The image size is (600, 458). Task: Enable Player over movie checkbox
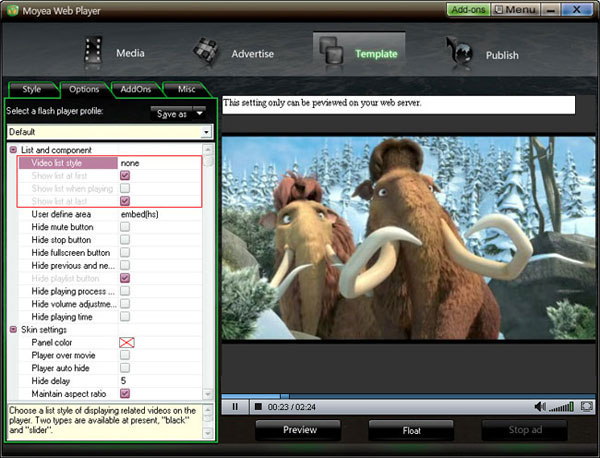(125, 355)
